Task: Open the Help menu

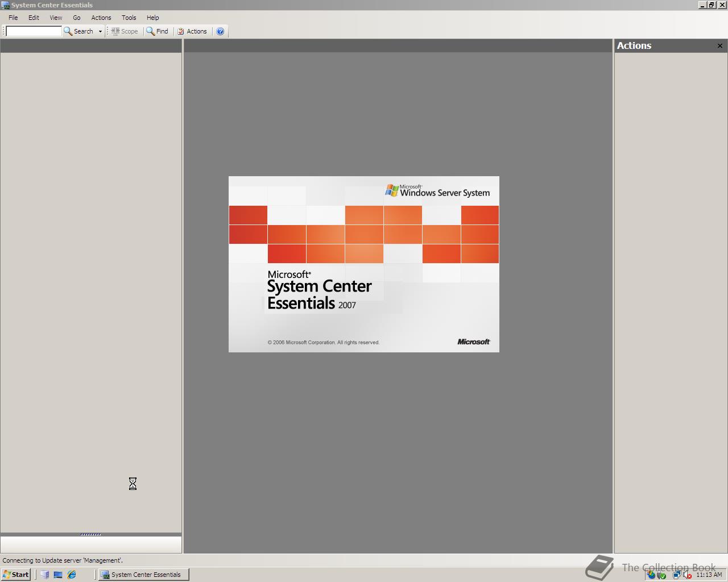Action: coord(153,18)
